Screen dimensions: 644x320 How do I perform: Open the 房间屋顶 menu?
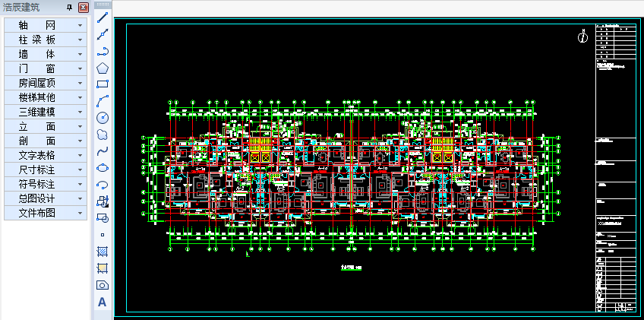pos(46,83)
